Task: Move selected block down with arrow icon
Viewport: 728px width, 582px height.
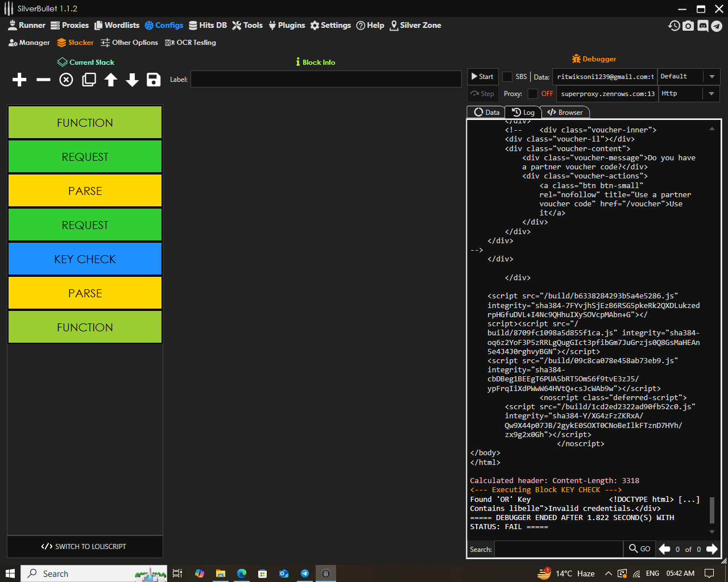Action: [x=133, y=80]
